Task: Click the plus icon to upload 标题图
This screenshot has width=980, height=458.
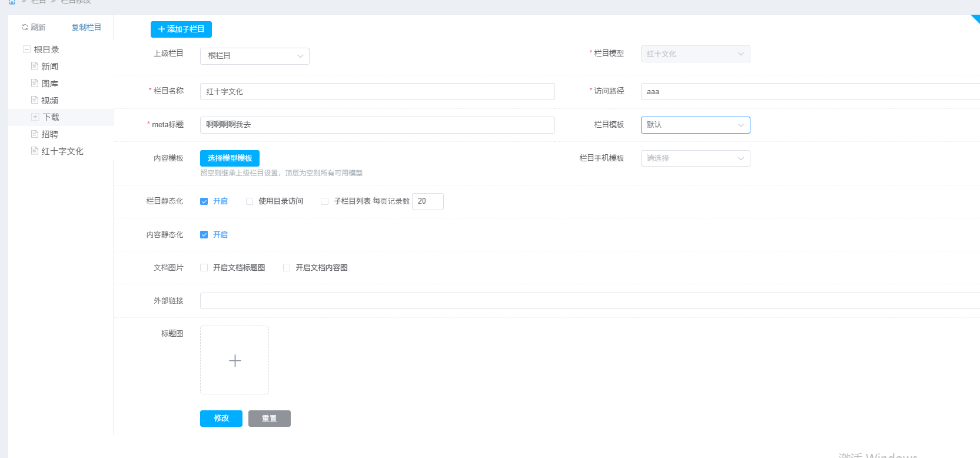Action: click(x=235, y=360)
